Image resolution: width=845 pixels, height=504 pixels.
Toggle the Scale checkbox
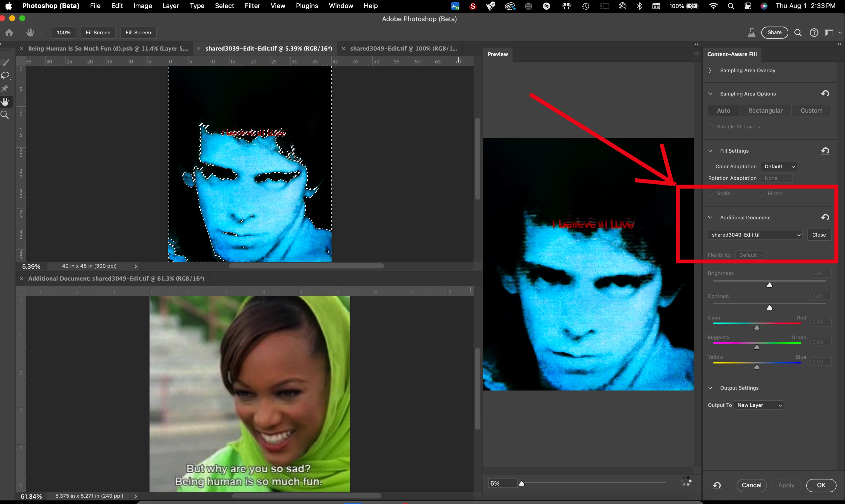coord(710,193)
